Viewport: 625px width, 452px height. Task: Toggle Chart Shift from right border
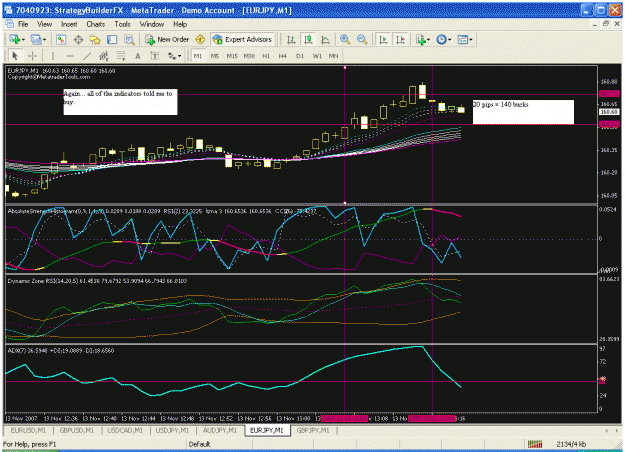tap(400, 39)
